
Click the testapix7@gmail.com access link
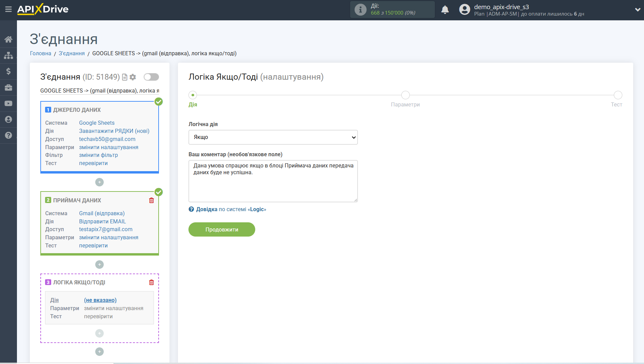[x=106, y=229]
